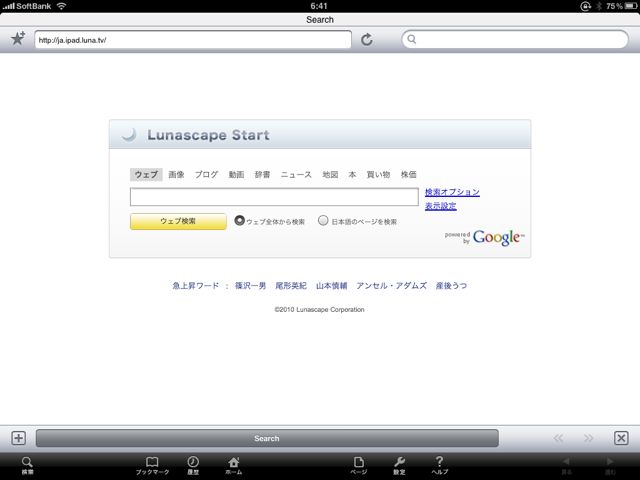Click the double right arrow tab scroll

589,438
